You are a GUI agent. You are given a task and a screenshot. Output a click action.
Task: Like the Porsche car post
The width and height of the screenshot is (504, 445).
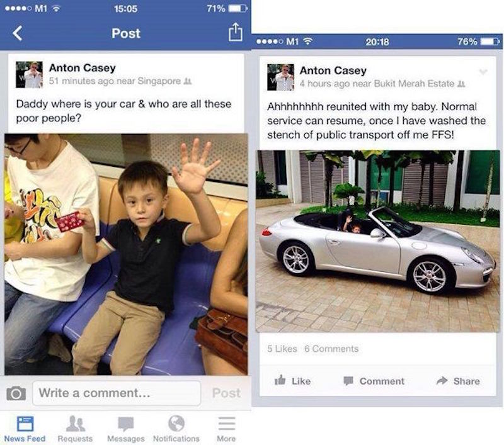point(292,381)
